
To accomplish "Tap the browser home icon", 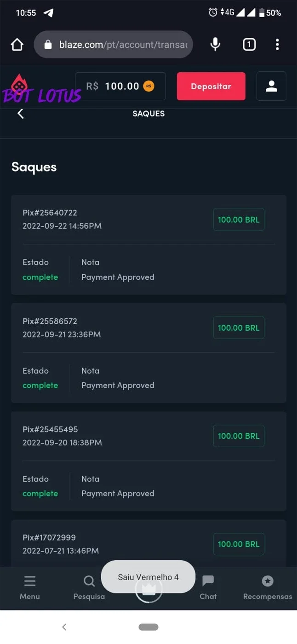I will click(17, 45).
